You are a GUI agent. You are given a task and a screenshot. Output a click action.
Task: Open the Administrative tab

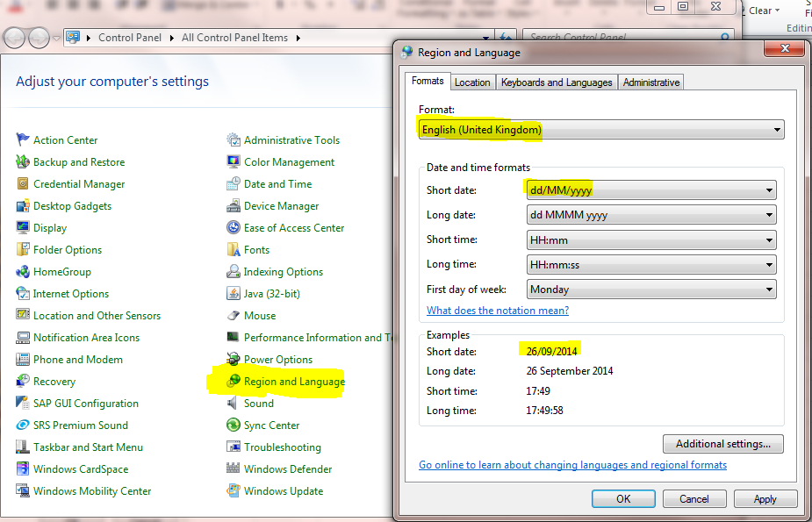(651, 82)
